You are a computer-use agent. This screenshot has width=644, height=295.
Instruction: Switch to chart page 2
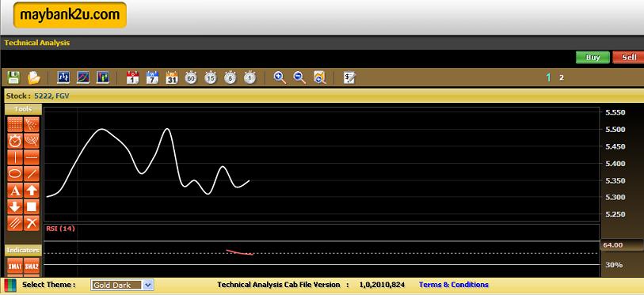(x=562, y=78)
